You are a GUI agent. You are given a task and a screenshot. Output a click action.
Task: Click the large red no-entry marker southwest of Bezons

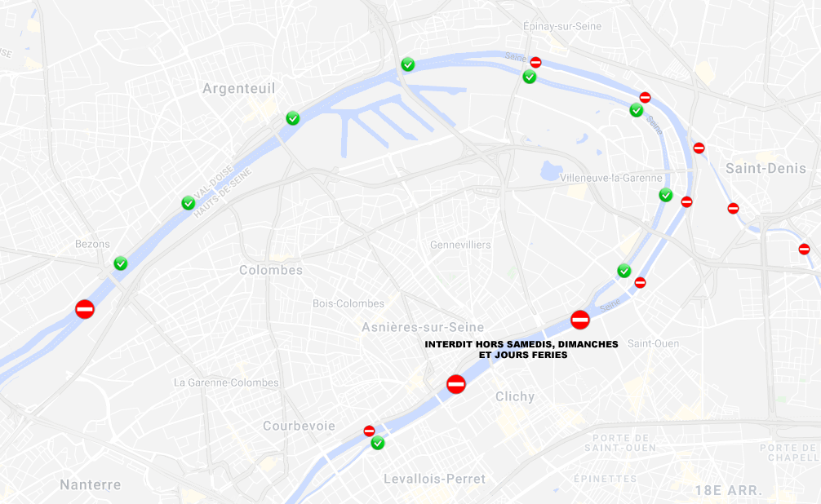(x=85, y=309)
